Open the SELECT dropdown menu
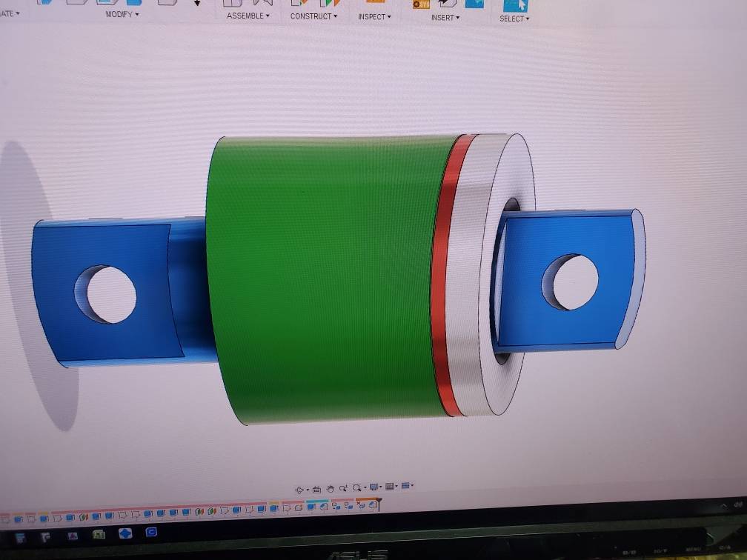Screen dimensions: 747x560 (514, 19)
